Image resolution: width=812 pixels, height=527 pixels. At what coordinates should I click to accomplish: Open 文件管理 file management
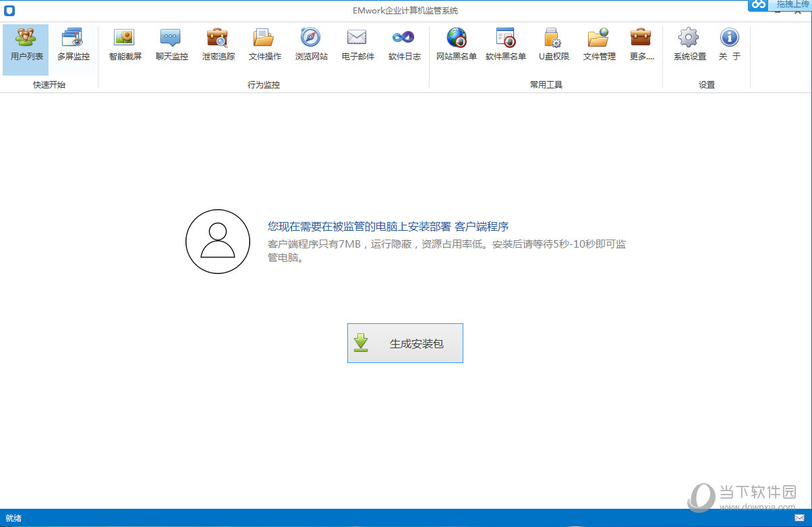click(x=599, y=46)
